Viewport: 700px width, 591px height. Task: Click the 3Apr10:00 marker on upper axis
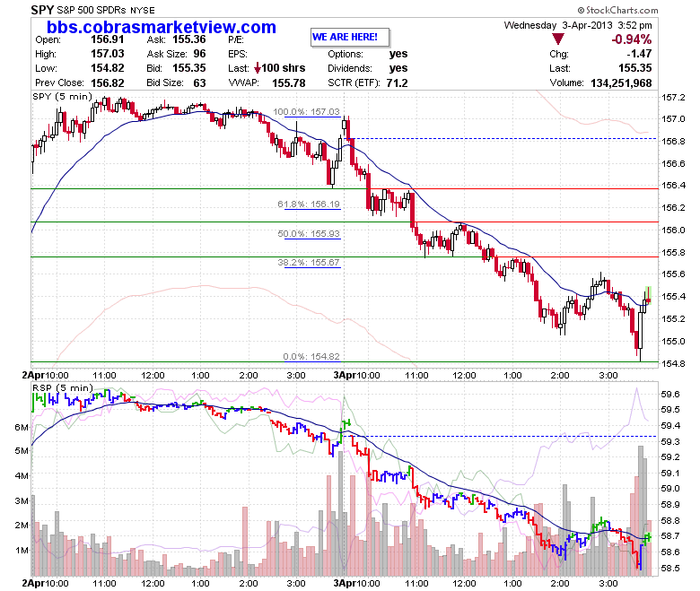click(356, 375)
